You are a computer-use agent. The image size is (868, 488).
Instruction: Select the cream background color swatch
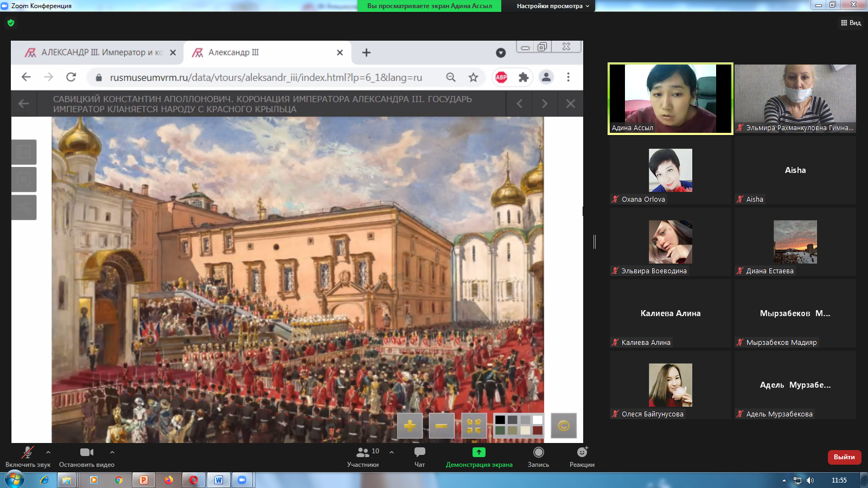[x=525, y=431]
